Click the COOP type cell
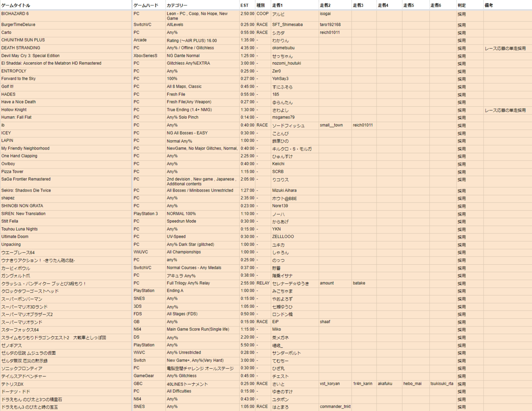 click(x=263, y=16)
